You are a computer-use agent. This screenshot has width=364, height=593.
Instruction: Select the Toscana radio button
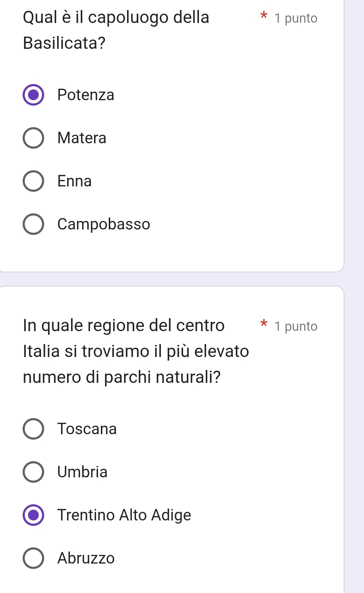click(x=33, y=429)
